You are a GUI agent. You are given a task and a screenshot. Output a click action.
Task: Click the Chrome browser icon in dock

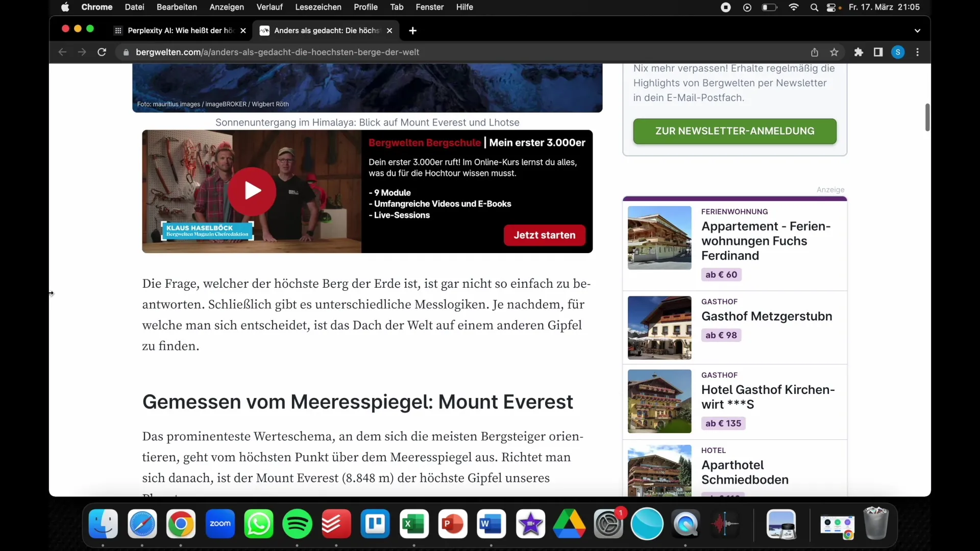pyautogui.click(x=180, y=524)
